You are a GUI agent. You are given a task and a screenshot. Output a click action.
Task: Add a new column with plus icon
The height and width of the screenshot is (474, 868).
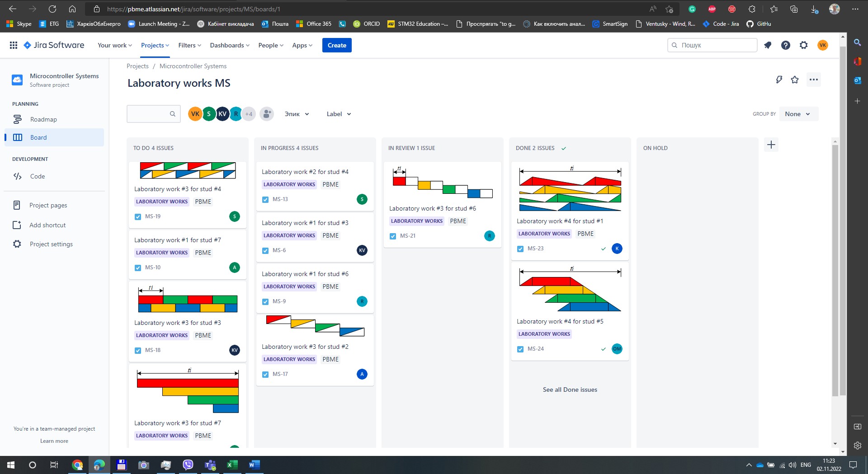[x=771, y=145]
